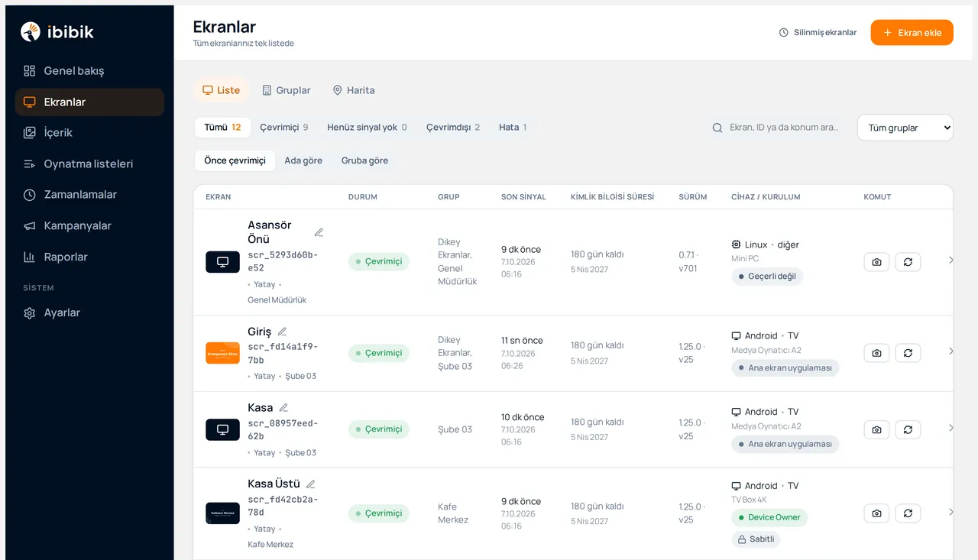Click the refresh command for Giriş

coord(908,353)
